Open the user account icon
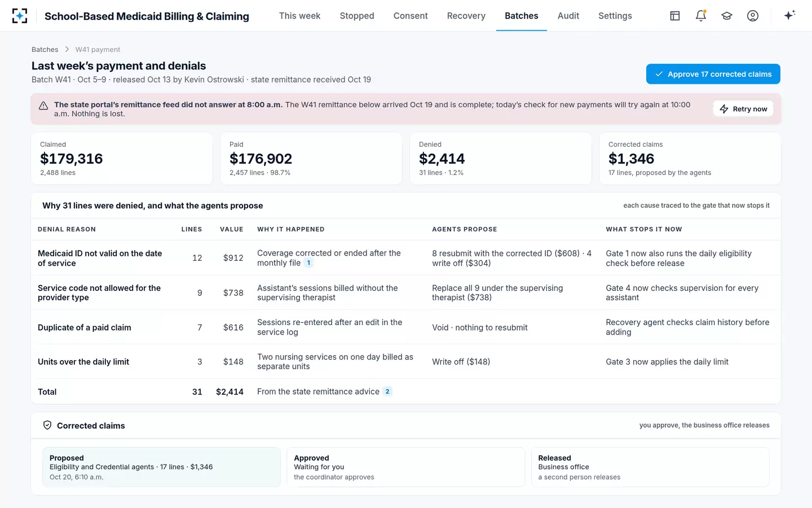The height and width of the screenshot is (508, 812). coord(753,16)
